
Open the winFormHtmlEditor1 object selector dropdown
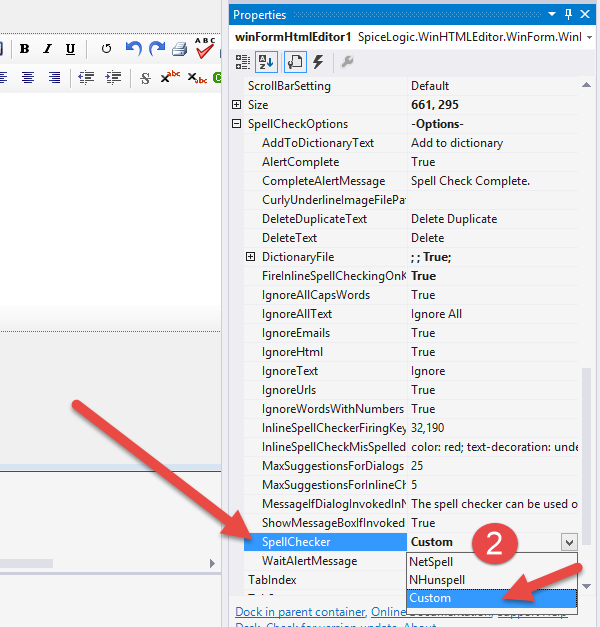click(x=589, y=37)
